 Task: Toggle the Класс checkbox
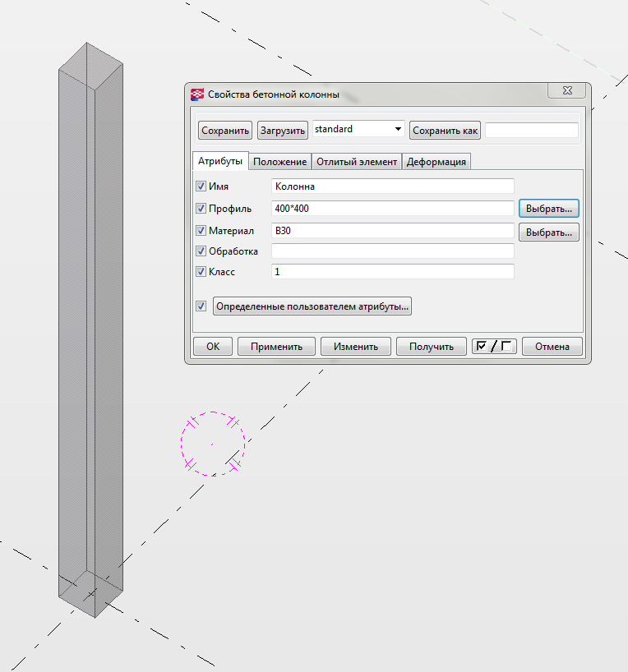[201, 271]
